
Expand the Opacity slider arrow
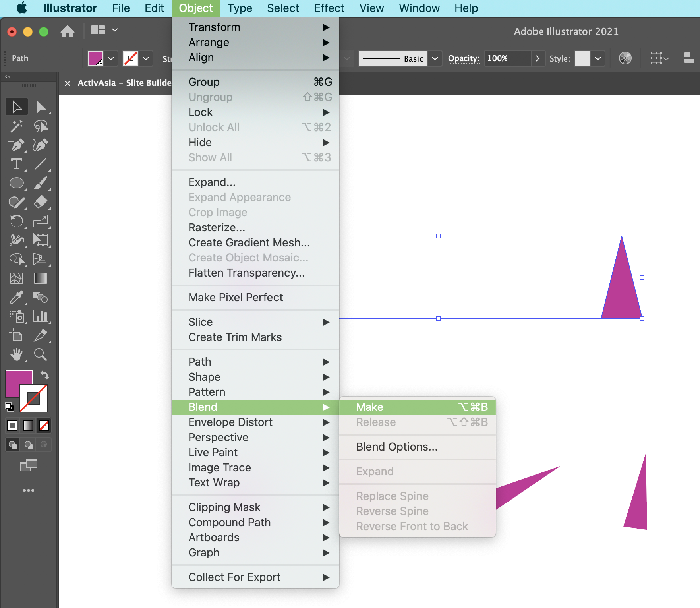(538, 58)
